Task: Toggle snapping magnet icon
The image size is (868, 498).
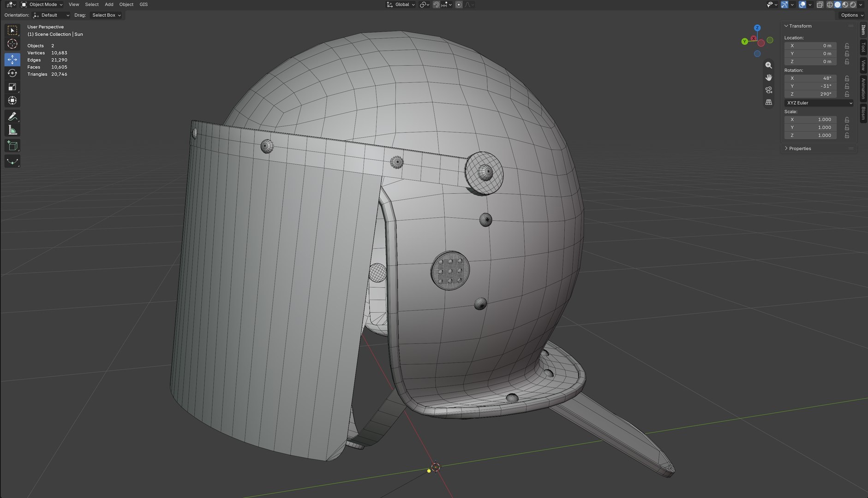Action: click(436, 5)
